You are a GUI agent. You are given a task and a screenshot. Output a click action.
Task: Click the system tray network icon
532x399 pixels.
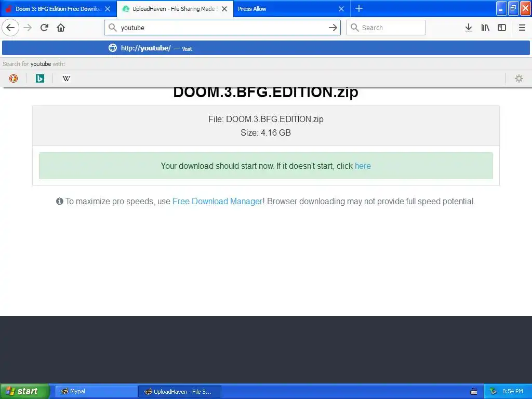click(x=494, y=391)
